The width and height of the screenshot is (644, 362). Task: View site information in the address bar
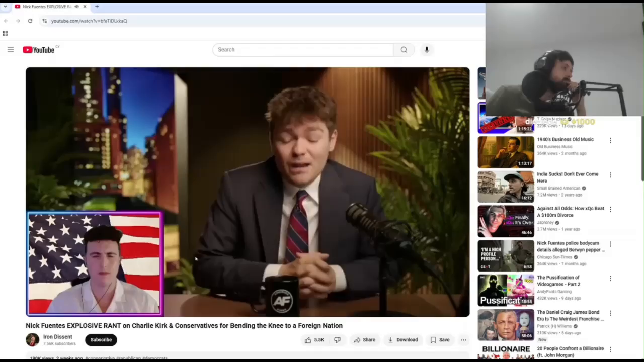point(45,21)
